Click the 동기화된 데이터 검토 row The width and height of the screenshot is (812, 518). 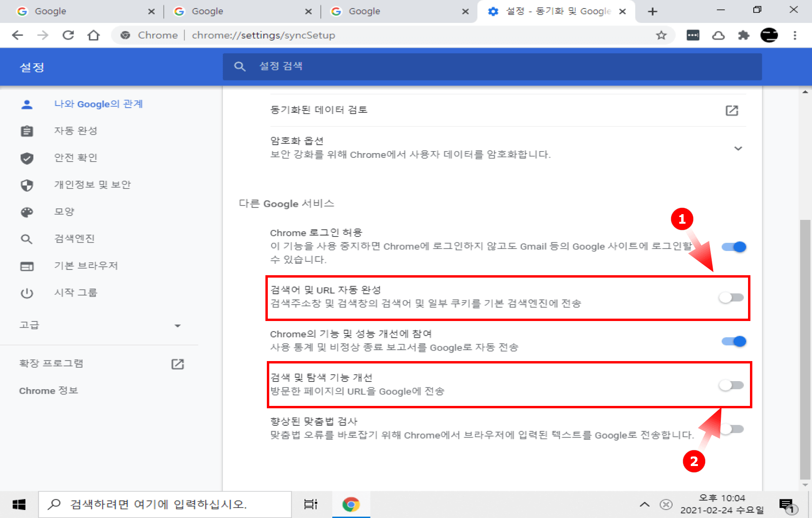coord(508,110)
